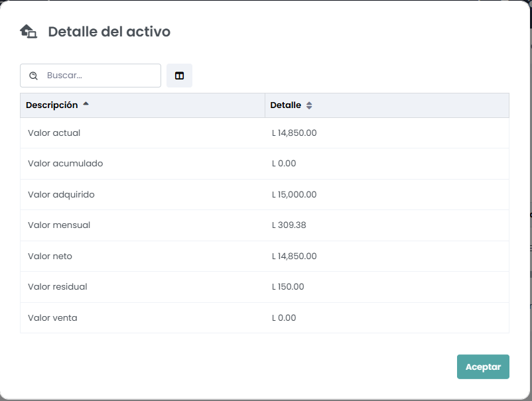This screenshot has width=532, height=401.
Task: Select the Valor mensual row
Action: (59, 225)
